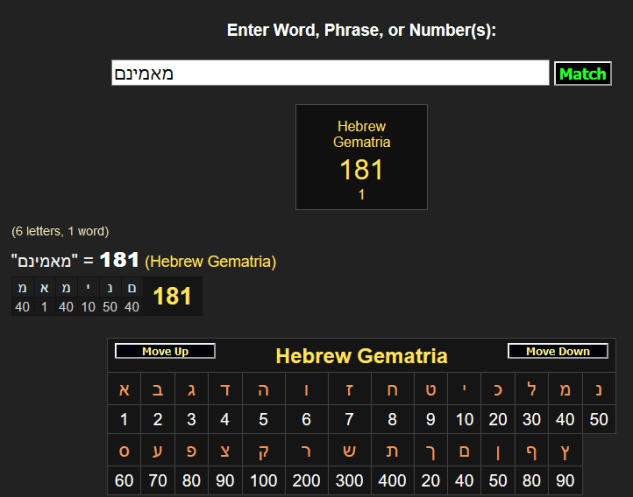Viewport: 633px width, 497px height.
Task: Click the green Match button
Action: (582, 74)
